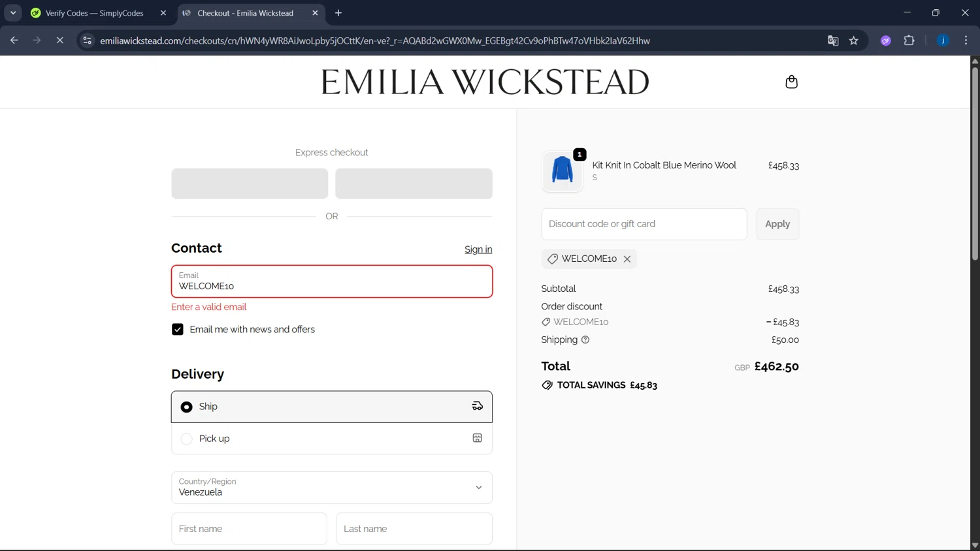Click the shipping info question mark icon
Viewport: 980px width, 551px height.
[x=585, y=339]
